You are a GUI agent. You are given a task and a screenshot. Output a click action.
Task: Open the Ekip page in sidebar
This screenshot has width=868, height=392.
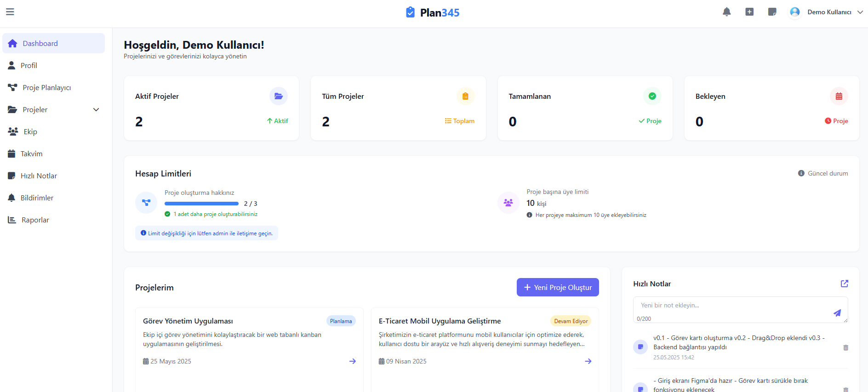(x=30, y=131)
